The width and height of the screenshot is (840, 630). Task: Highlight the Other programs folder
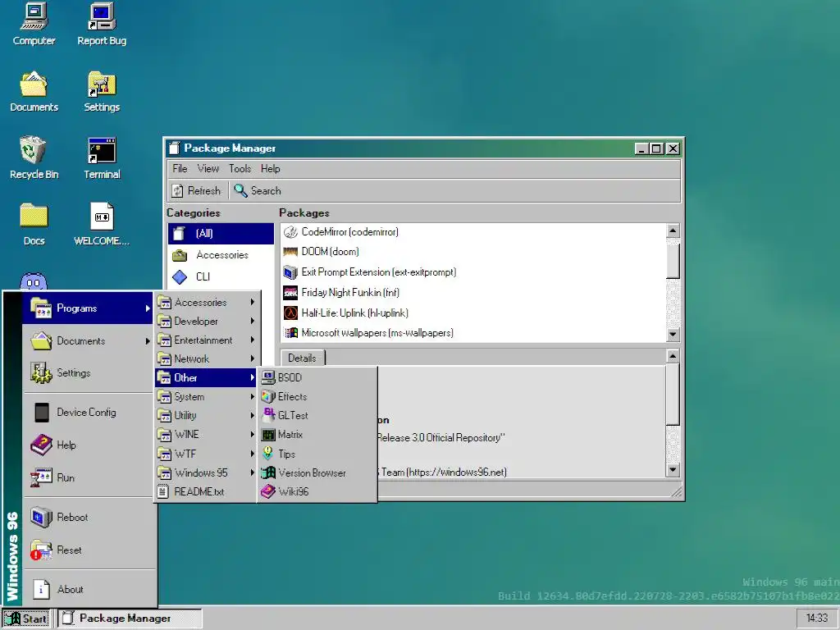pyautogui.click(x=206, y=377)
